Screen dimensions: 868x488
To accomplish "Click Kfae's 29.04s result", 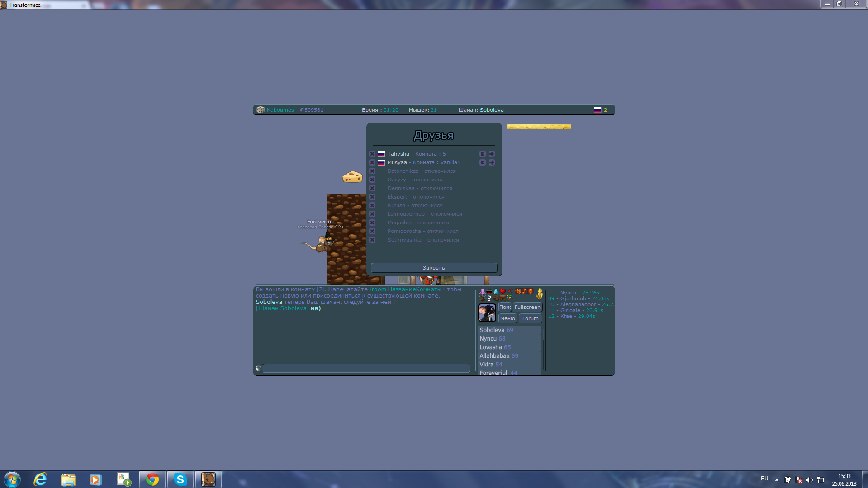I will pos(572,316).
